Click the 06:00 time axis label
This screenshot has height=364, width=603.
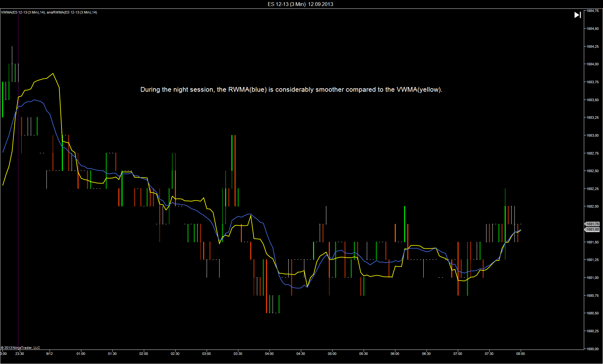395,354
